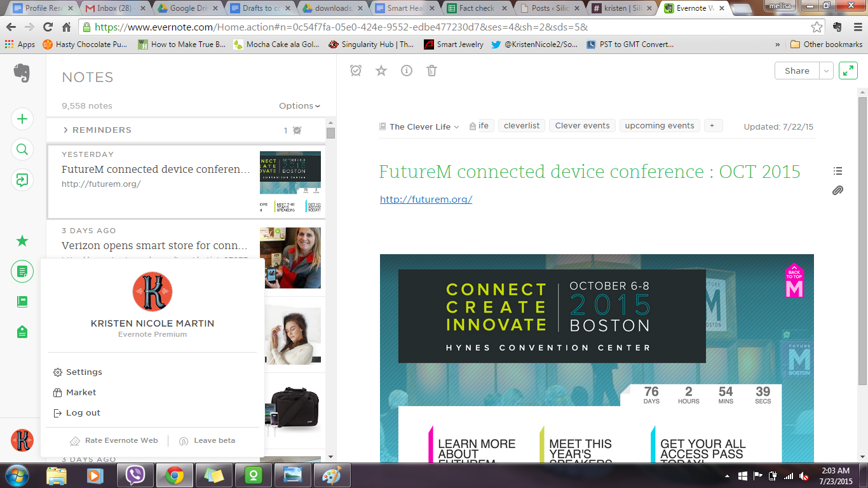Image resolution: width=868 pixels, height=488 pixels.
Task: Open Notebooks from the sidebar book icon
Action: click(22, 301)
